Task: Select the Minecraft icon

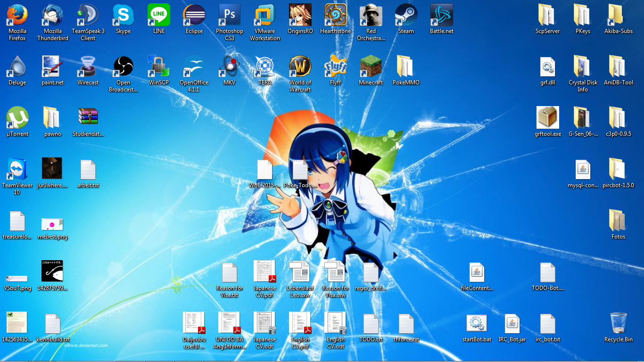Action: click(x=371, y=67)
